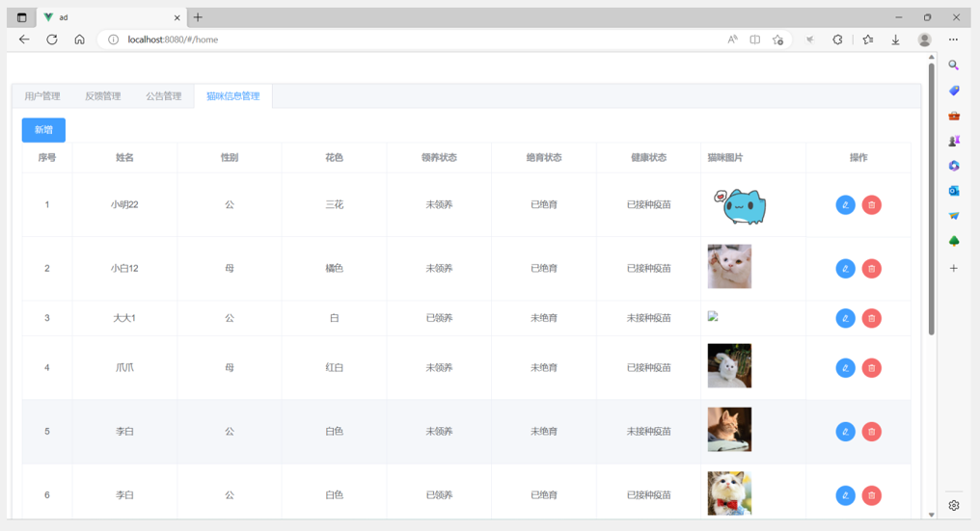Delete row 6 cat 李白
The width and height of the screenshot is (980, 531).
pyautogui.click(x=871, y=495)
